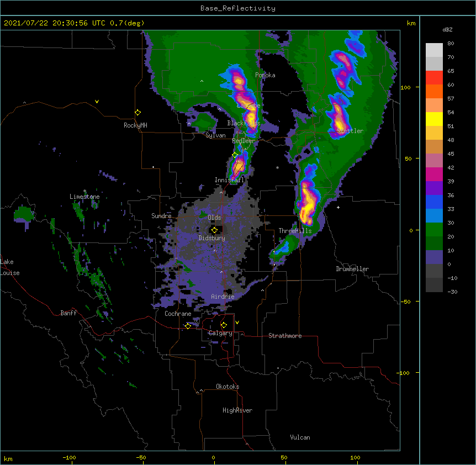Viewport: 476px width, 465px height.
Task: Click the yellow 54 dBZ legend swatch
Action: 434,119
